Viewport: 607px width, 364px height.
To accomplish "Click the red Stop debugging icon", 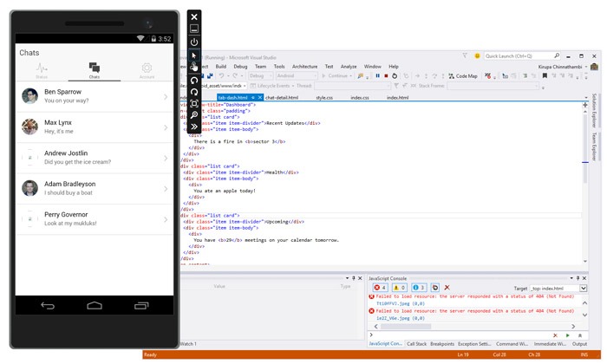I will [x=386, y=76].
